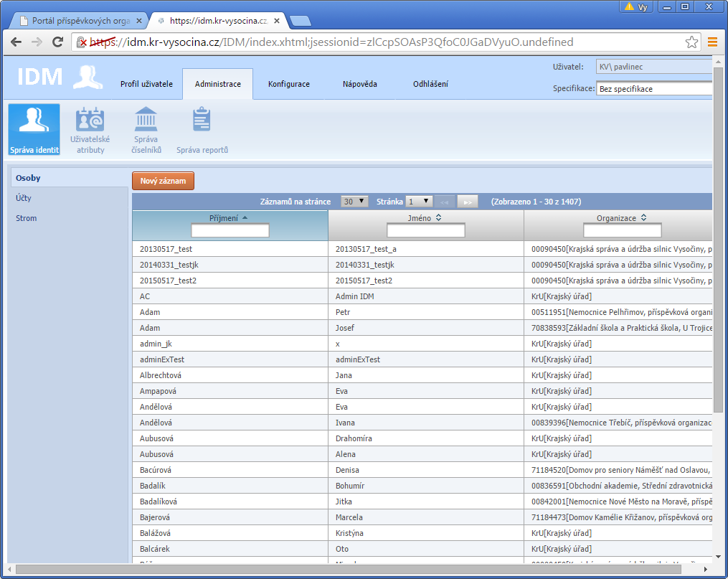Click Organizace filter input field
The height and width of the screenshot is (579, 728).
tap(622, 230)
